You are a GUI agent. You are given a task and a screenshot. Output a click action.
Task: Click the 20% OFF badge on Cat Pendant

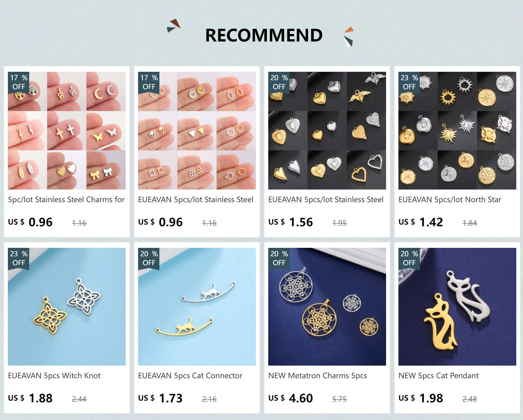(x=409, y=259)
